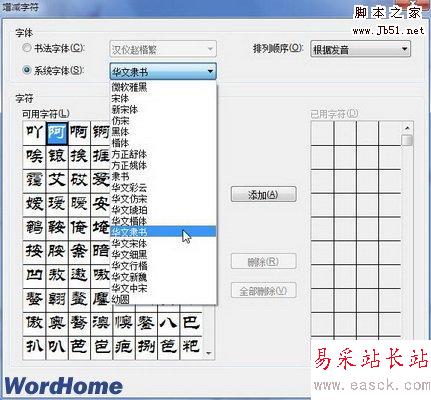This screenshot has width=431, height=400.
Task: Click the character 疤 in the grid
Action: coord(124,347)
